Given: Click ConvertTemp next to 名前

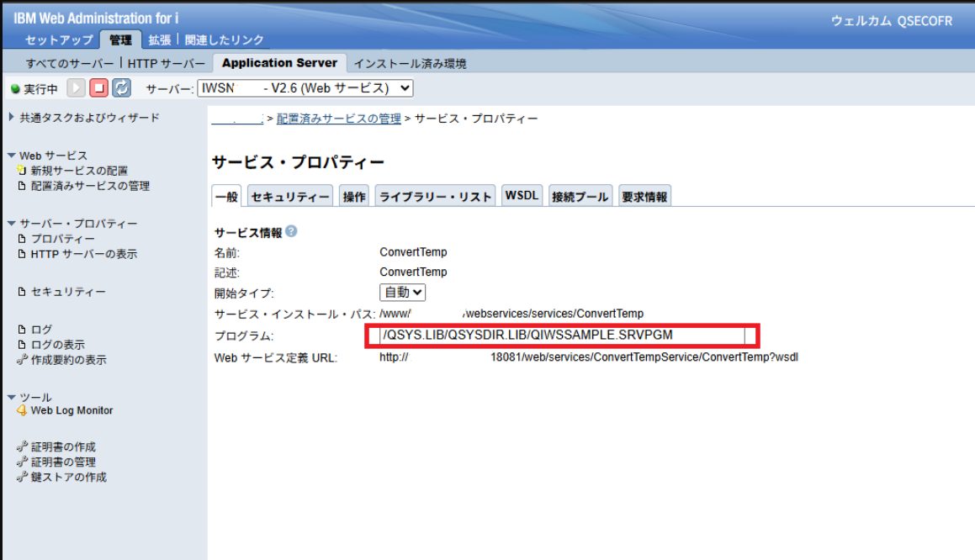Looking at the screenshot, I should point(413,251).
